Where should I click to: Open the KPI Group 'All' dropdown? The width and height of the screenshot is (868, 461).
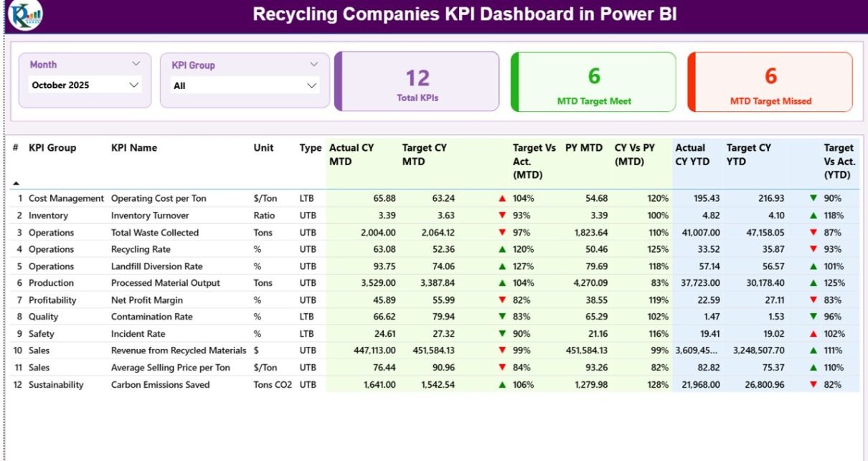[x=311, y=85]
